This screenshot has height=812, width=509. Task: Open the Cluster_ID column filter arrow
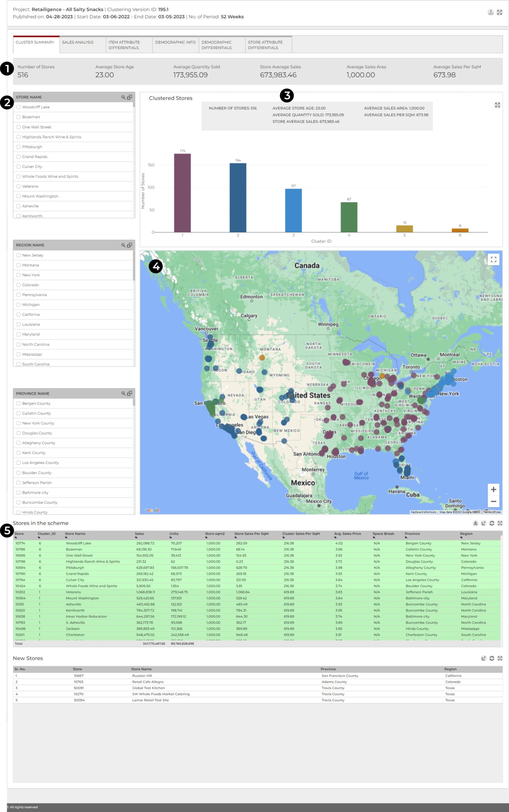(x=39, y=537)
